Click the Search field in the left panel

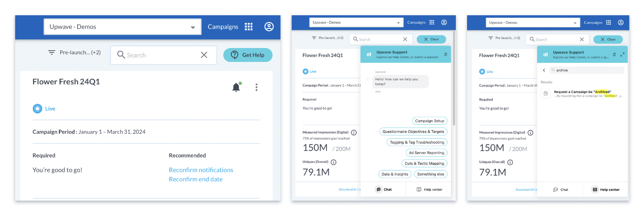pyautogui.click(x=163, y=55)
